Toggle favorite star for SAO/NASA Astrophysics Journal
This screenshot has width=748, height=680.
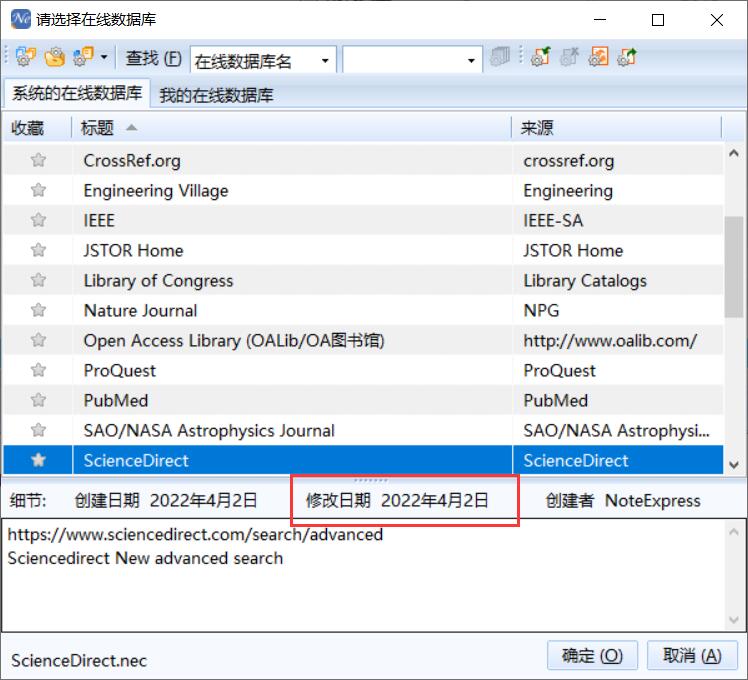coord(38,430)
